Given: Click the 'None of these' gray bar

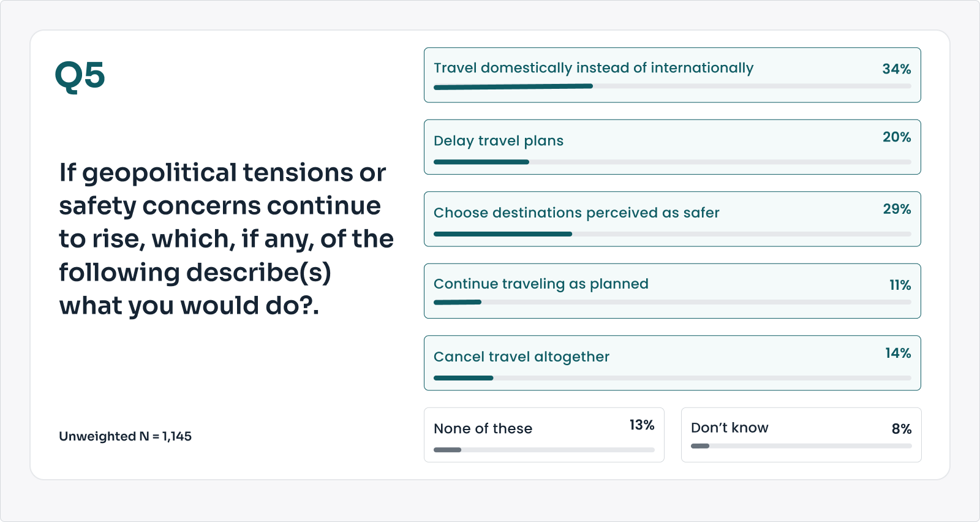Looking at the screenshot, I should coord(544,450).
